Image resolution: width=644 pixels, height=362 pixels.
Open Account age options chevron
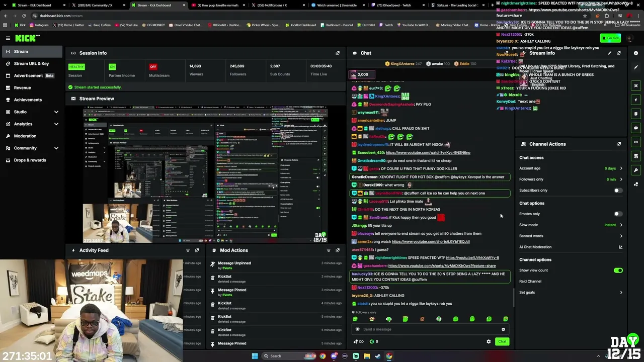621,168
